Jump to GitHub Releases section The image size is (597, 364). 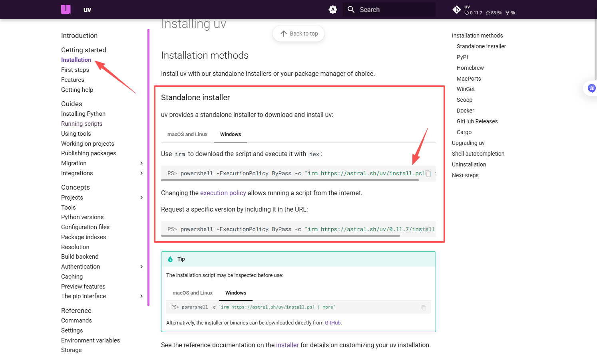coord(477,121)
